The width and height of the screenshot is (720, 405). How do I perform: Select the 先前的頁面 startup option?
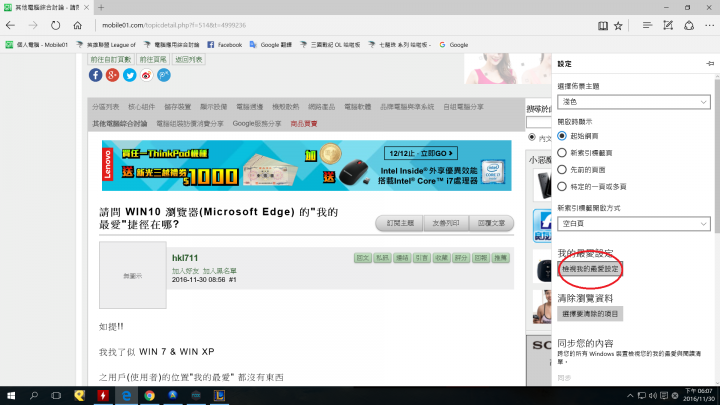coord(562,169)
